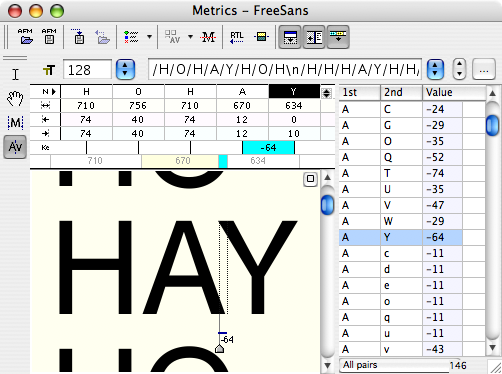Toggle the top measurement bar button
The image size is (502, 374).
tap(338, 37)
